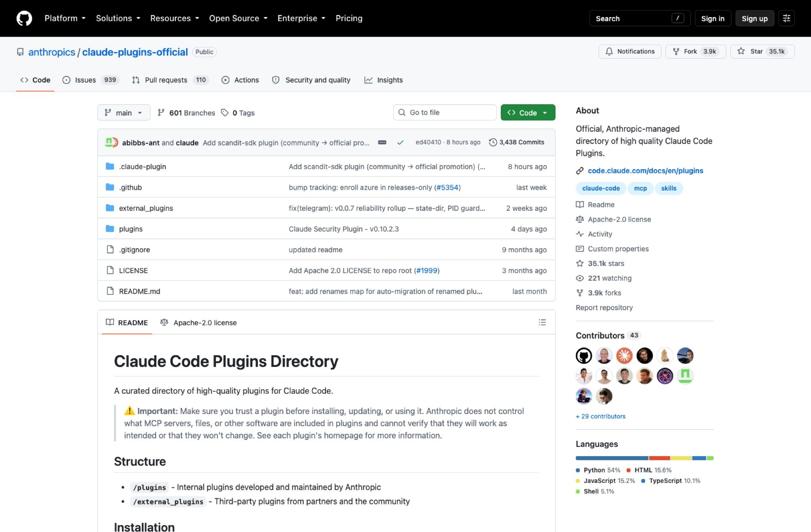Expand the Platform menu
Screen dimensions: 811x532
[65, 18]
